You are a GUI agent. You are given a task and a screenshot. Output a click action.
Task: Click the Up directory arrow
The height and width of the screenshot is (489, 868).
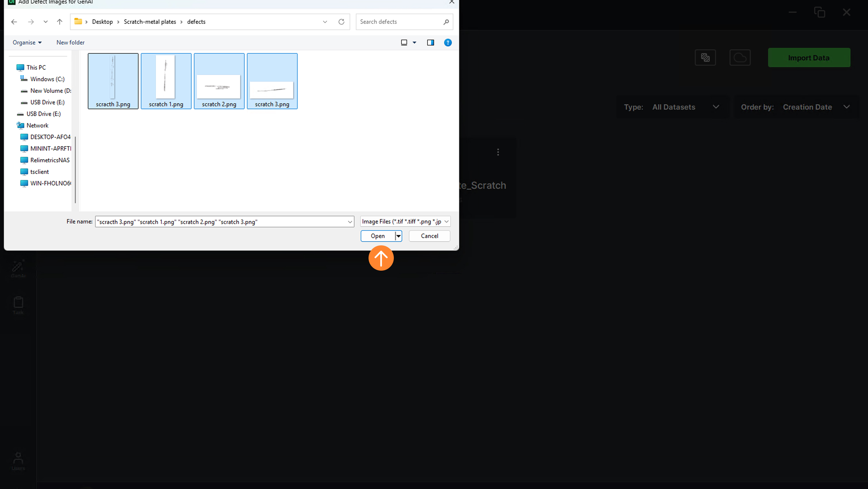coord(60,22)
